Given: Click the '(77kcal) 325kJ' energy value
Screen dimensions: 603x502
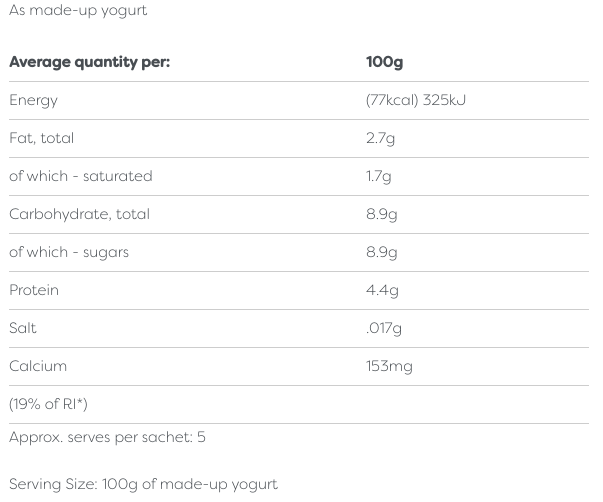Looking at the screenshot, I should tap(416, 100).
